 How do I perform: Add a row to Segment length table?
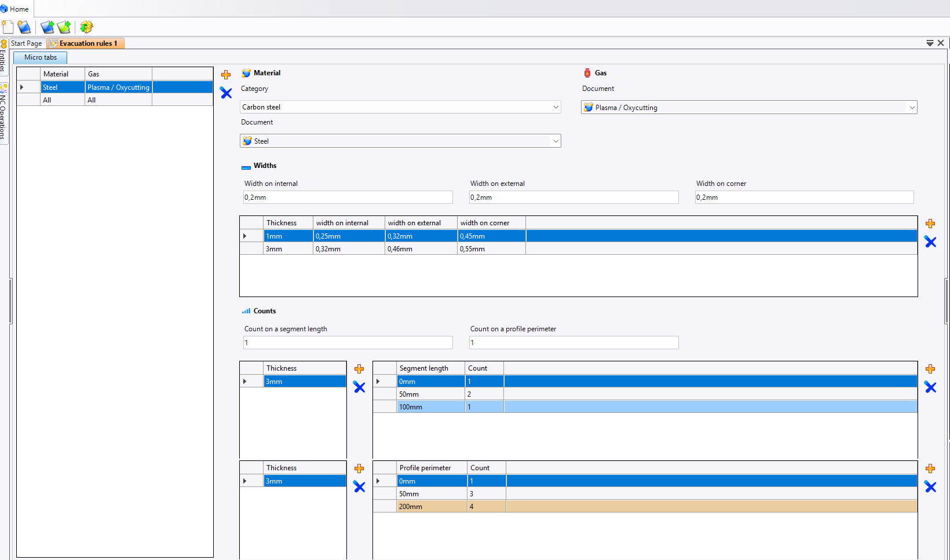click(x=930, y=369)
